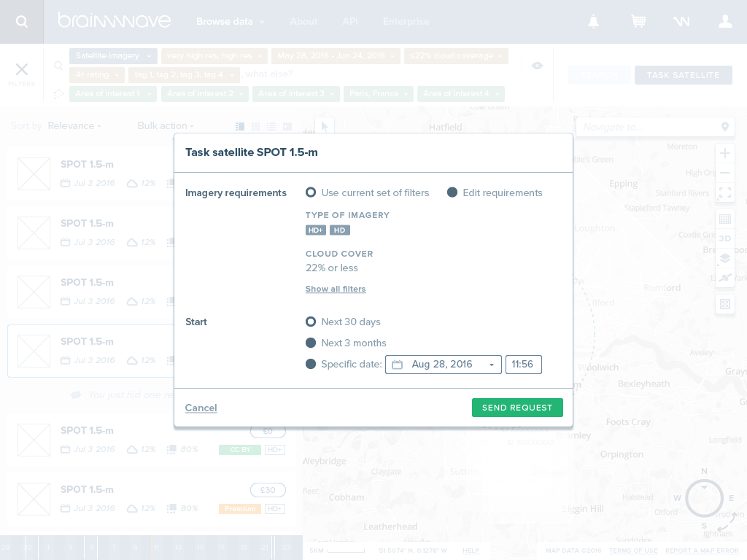Click the 'Show all filters' link
The width and height of the screenshot is (747, 560).
point(336,289)
